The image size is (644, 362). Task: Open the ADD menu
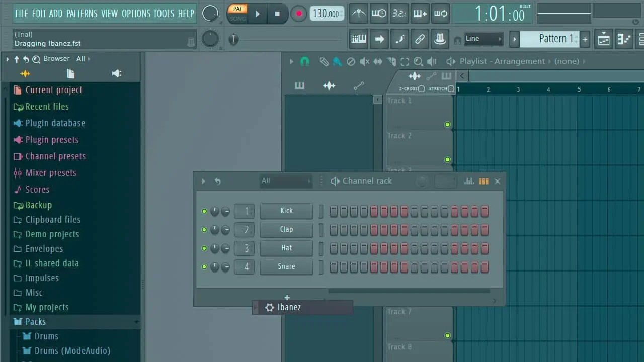pos(56,14)
